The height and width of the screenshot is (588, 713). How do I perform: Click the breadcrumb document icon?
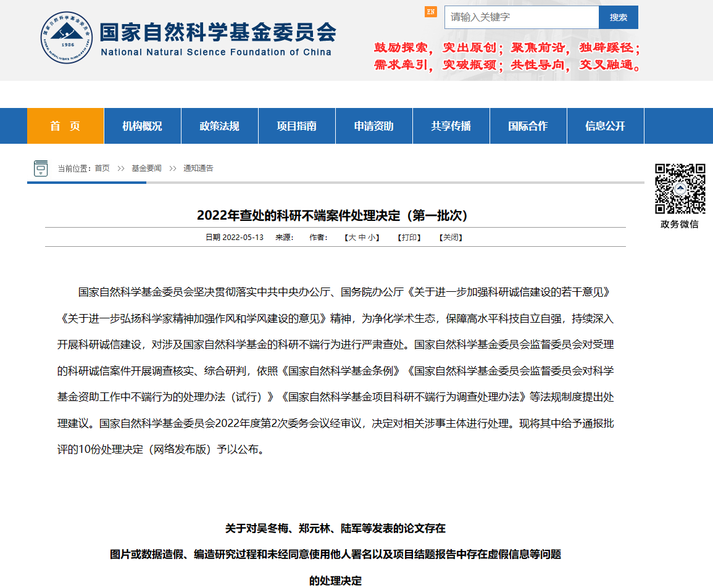(41, 168)
